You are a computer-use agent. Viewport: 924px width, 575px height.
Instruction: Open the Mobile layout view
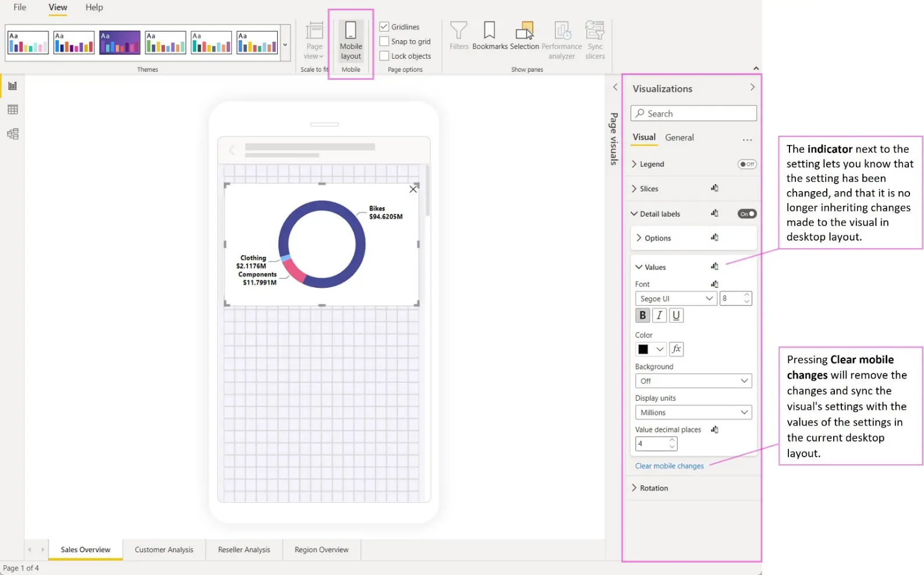pyautogui.click(x=351, y=41)
